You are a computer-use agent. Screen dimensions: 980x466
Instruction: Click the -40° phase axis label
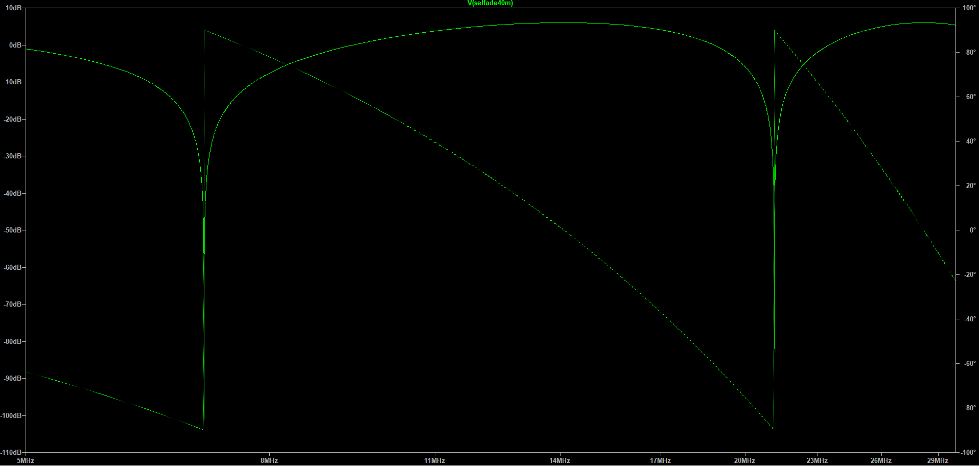[970, 319]
